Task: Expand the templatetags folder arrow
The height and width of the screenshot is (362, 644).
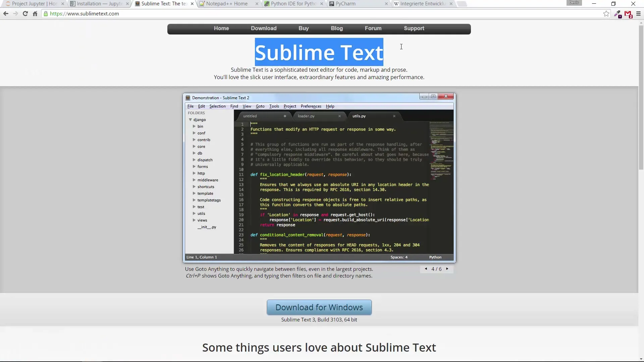Action: click(x=194, y=200)
